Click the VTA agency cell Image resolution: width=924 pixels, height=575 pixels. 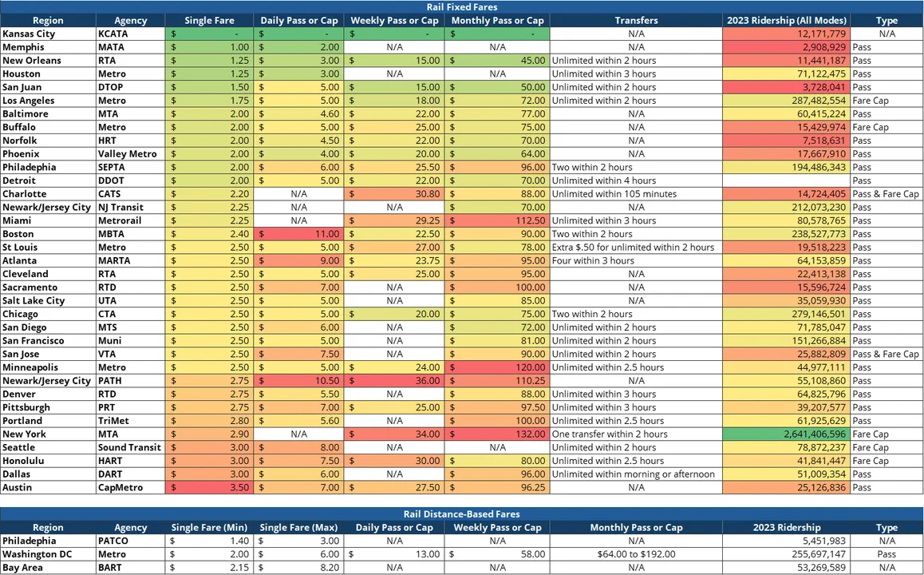click(x=130, y=355)
